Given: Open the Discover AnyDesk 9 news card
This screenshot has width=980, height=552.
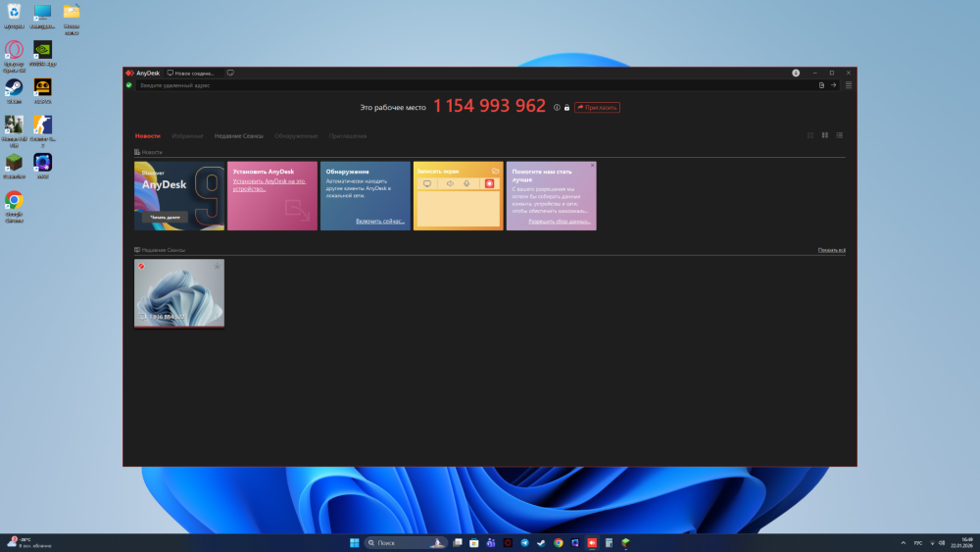Looking at the screenshot, I should tap(179, 196).
